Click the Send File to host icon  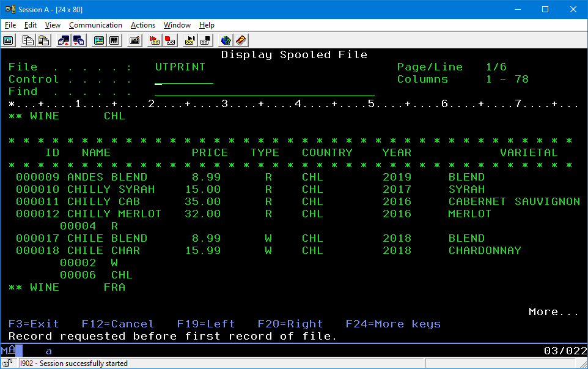tap(64, 40)
